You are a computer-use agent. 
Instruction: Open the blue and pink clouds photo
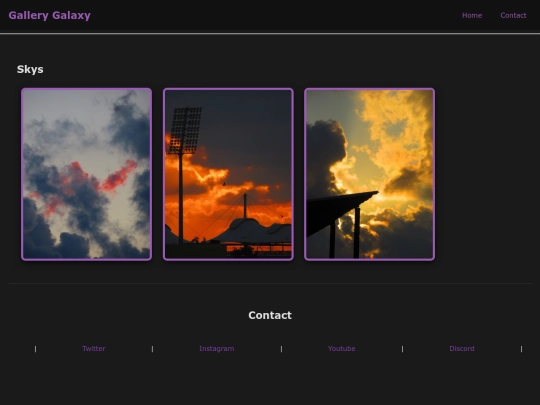(86, 174)
